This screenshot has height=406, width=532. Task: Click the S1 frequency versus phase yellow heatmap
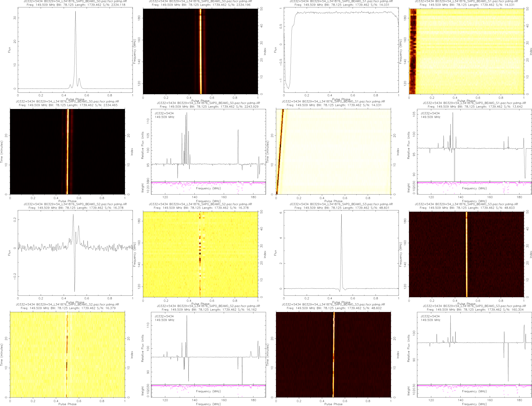(466, 51)
